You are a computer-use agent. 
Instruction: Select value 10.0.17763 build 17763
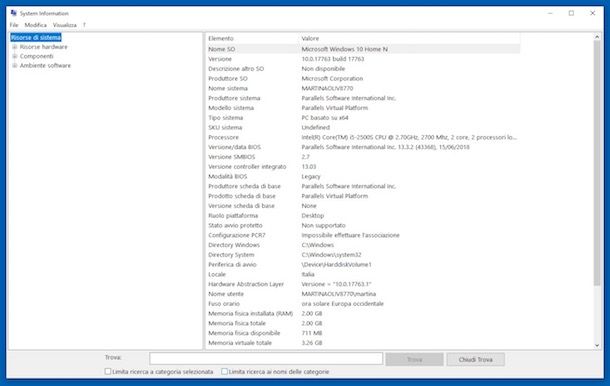click(333, 59)
